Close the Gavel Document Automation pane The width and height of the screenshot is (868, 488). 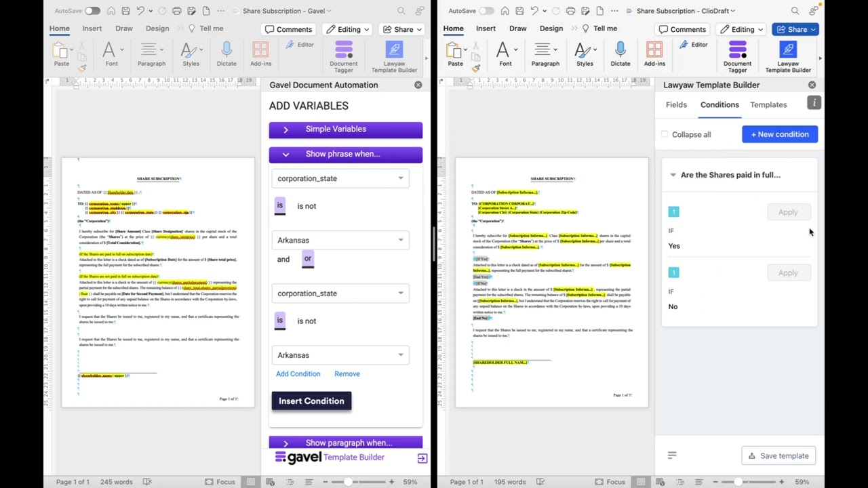(418, 85)
